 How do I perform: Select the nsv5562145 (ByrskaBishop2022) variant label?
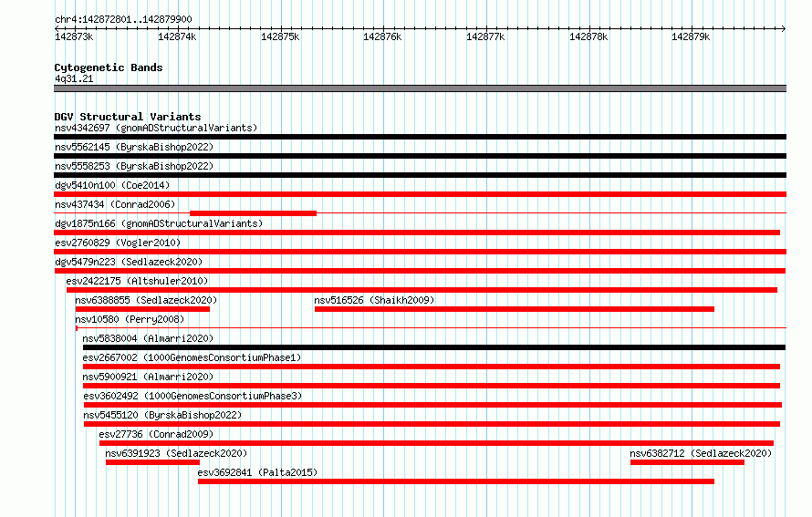(x=134, y=147)
